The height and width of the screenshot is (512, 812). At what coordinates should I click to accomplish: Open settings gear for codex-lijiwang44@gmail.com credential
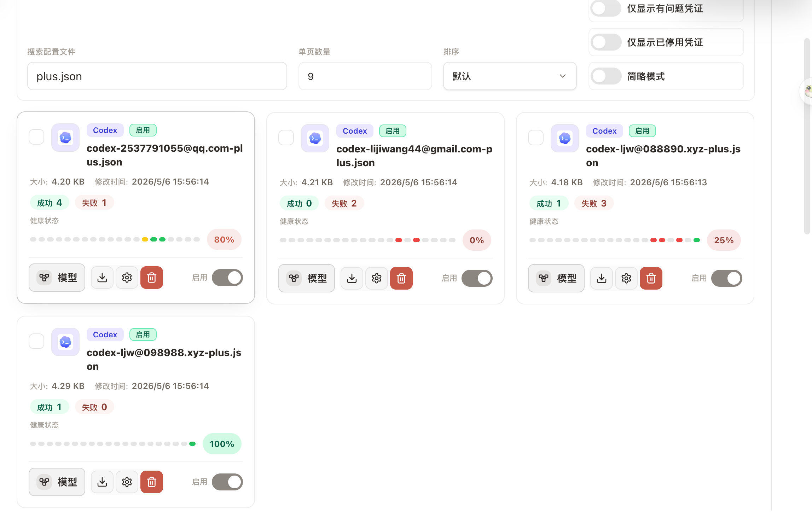click(x=377, y=278)
